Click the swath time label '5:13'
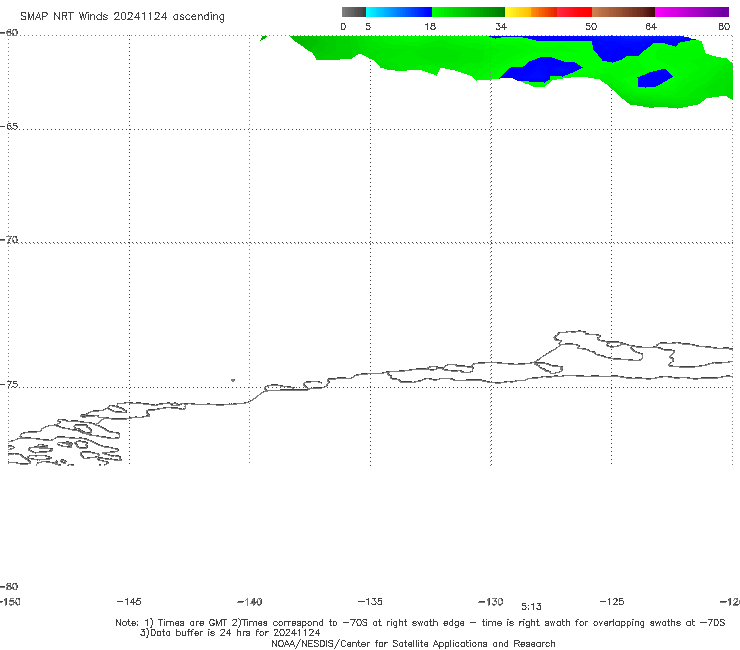Viewport: 740px width, 650px height. point(531,607)
